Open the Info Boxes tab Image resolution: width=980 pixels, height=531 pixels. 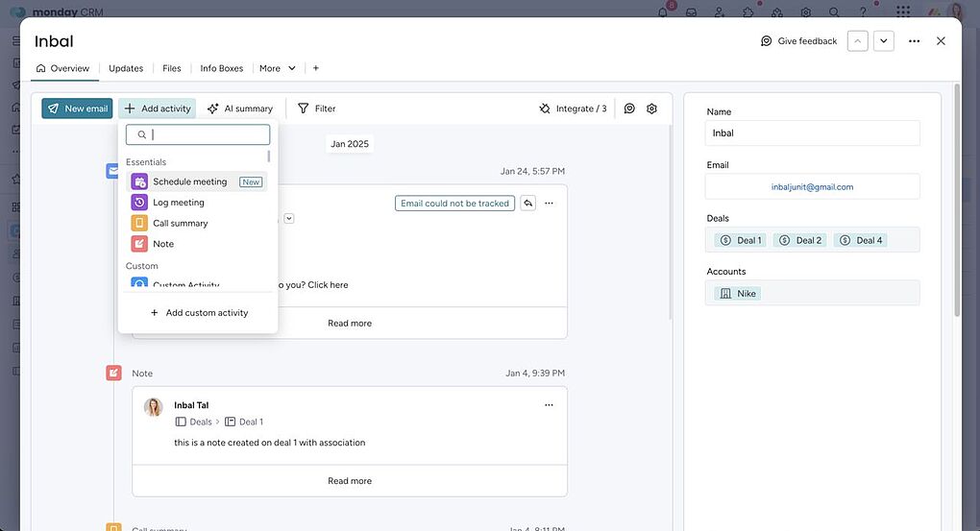221,68
